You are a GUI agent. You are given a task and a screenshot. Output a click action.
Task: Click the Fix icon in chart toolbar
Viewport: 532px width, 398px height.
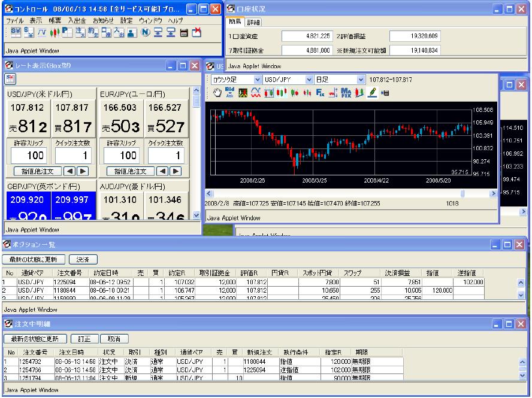[320, 93]
